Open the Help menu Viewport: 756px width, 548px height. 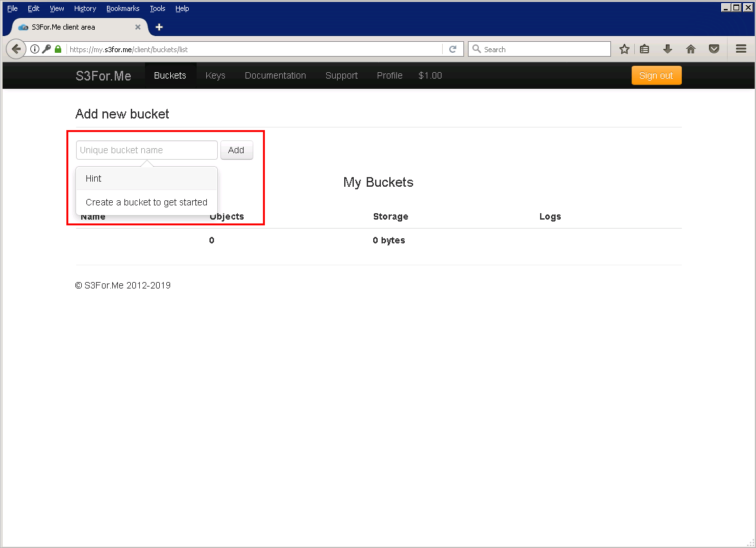[x=182, y=8]
